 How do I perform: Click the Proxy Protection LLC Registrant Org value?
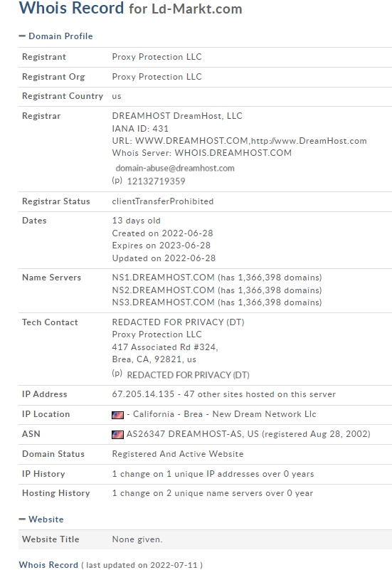pos(157,77)
